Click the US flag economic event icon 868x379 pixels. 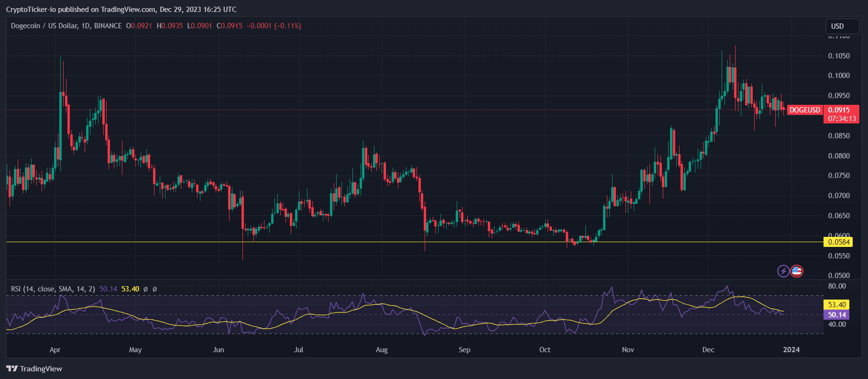[796, 271]
